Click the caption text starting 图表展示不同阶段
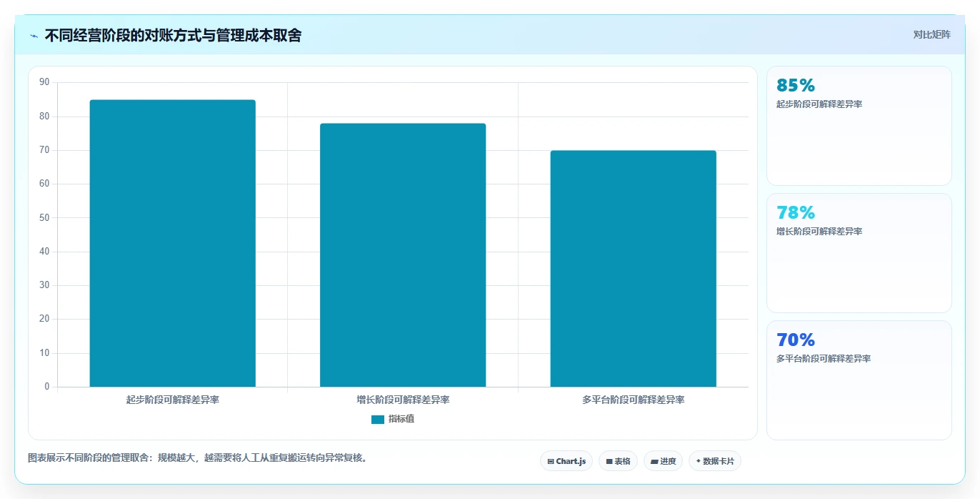980x499 pixels. tap(199, 458)
